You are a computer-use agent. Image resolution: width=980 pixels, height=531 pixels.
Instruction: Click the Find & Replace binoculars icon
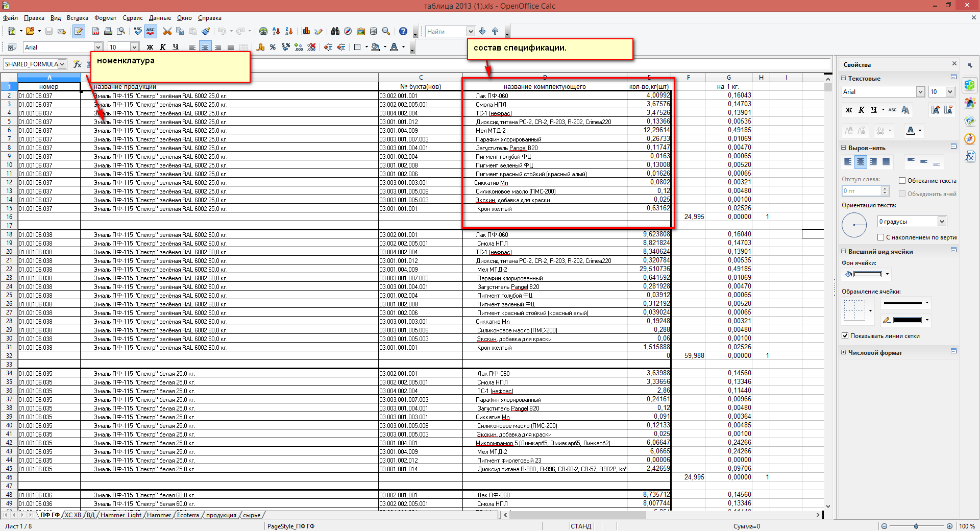tap(335, 32)
